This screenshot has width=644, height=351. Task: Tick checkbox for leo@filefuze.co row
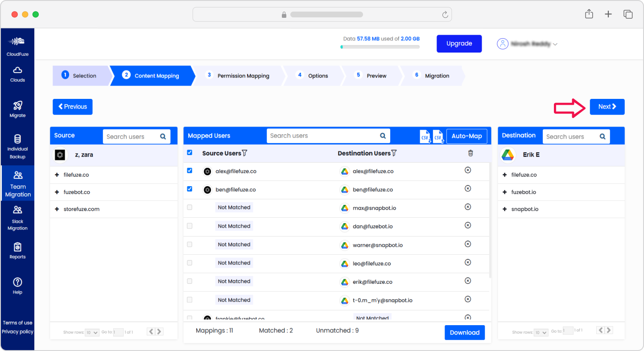tap(190, 263)
